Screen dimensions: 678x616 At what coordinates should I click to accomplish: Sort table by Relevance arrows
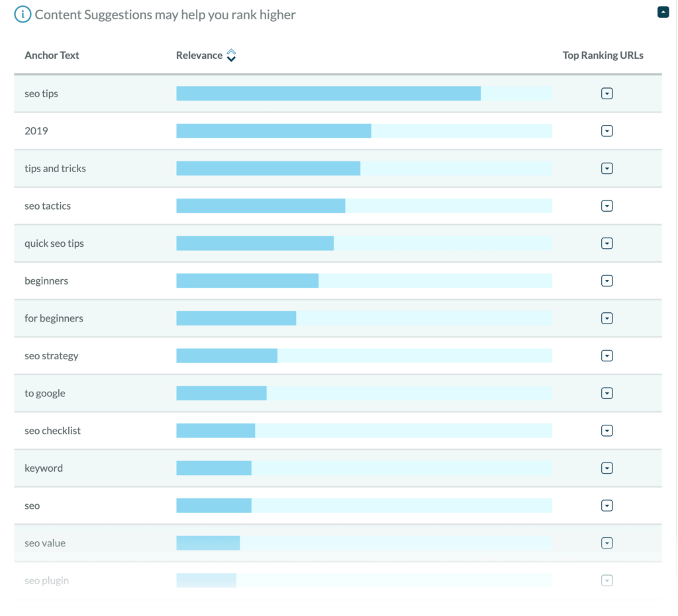231,56
